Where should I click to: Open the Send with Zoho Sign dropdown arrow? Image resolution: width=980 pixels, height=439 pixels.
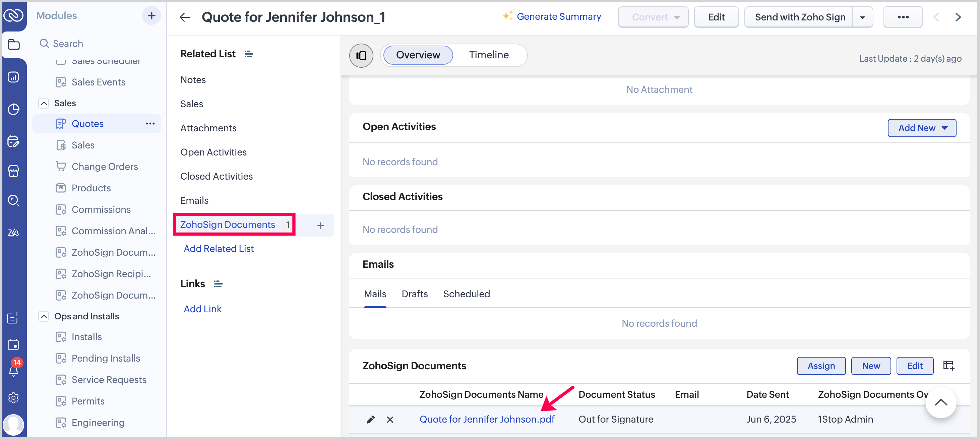pyautogui.click(x=862, y=17)
